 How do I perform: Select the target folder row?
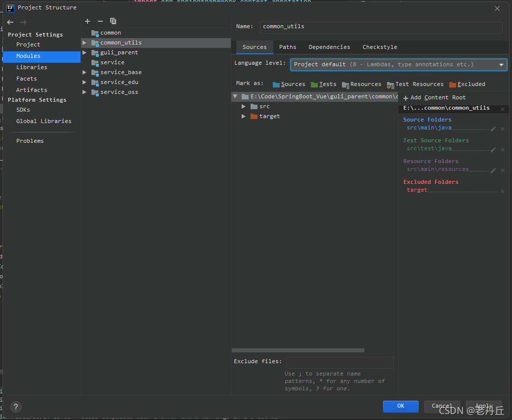tap(314, 116)
